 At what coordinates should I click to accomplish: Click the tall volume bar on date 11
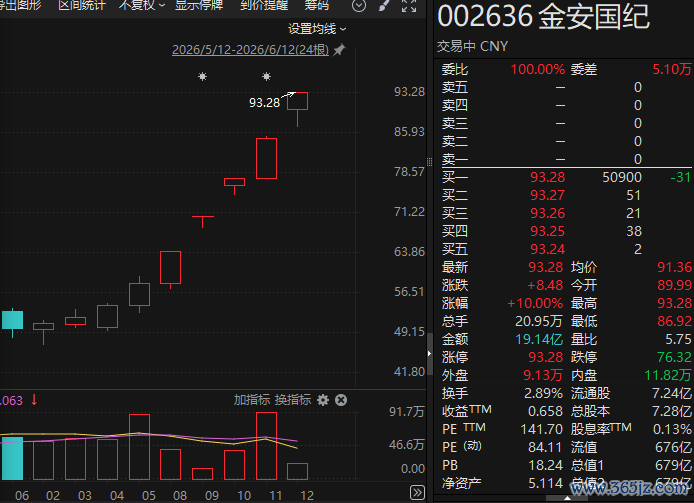click(x=266, y=446)
